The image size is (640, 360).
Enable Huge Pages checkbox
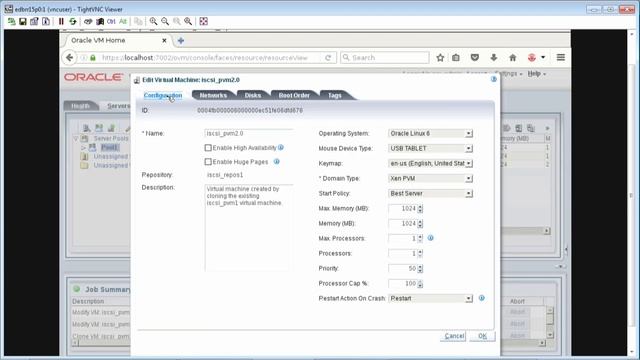point(208,162)
